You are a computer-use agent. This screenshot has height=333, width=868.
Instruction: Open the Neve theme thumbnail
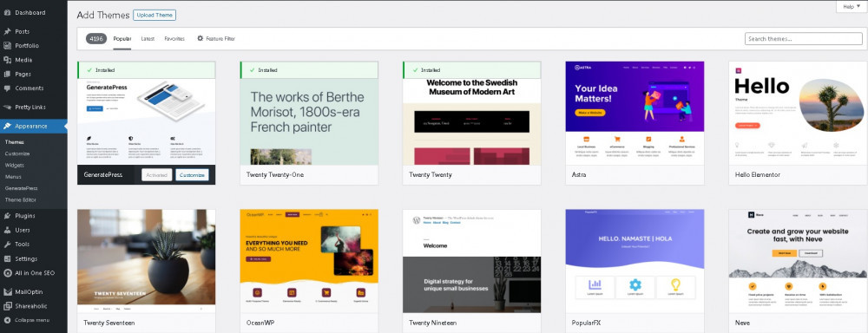pyautogui.click(x=798, y=261)
